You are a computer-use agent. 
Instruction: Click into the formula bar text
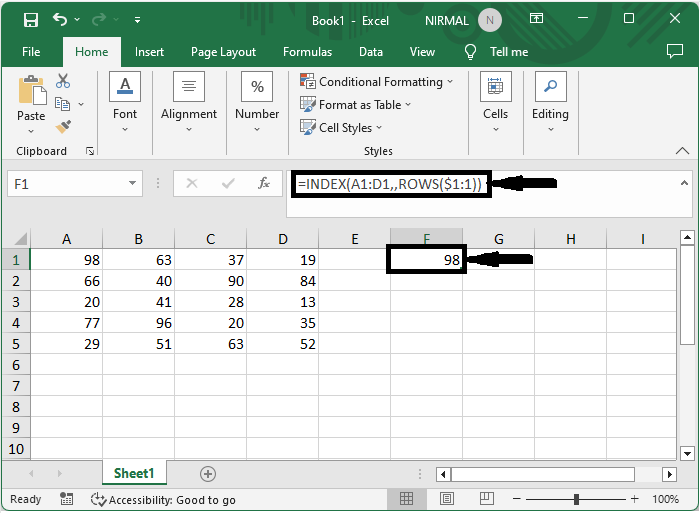tap(390, 184)
